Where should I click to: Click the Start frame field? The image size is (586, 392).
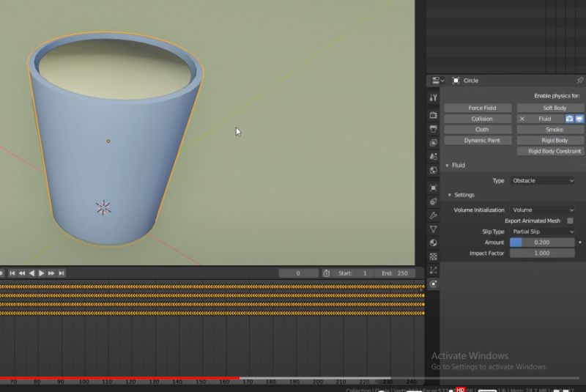pyautogui.click(x=352, y=273)
